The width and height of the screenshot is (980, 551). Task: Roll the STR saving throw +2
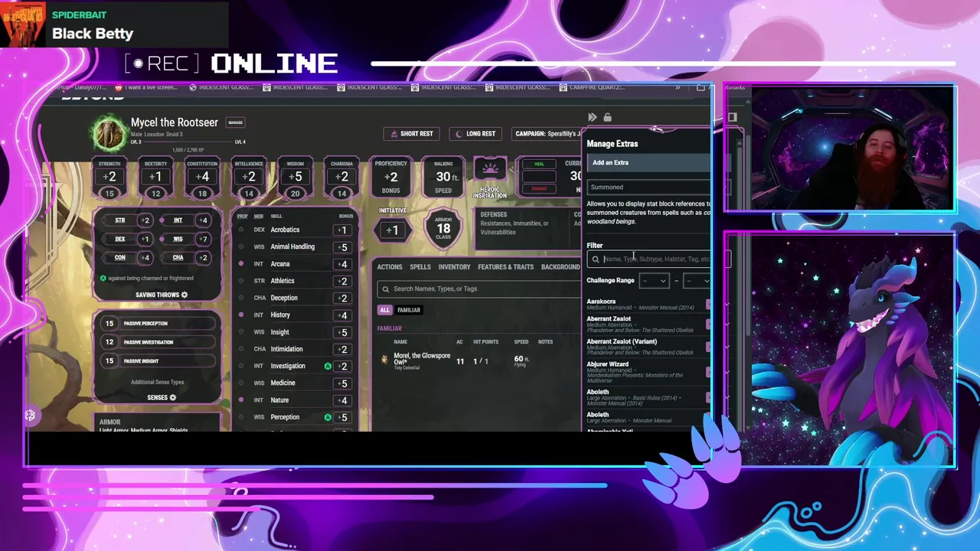point(145,220)
